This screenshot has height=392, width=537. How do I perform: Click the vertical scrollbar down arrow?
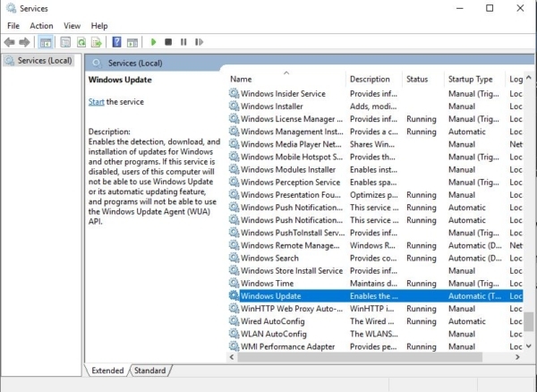(529, 346)
